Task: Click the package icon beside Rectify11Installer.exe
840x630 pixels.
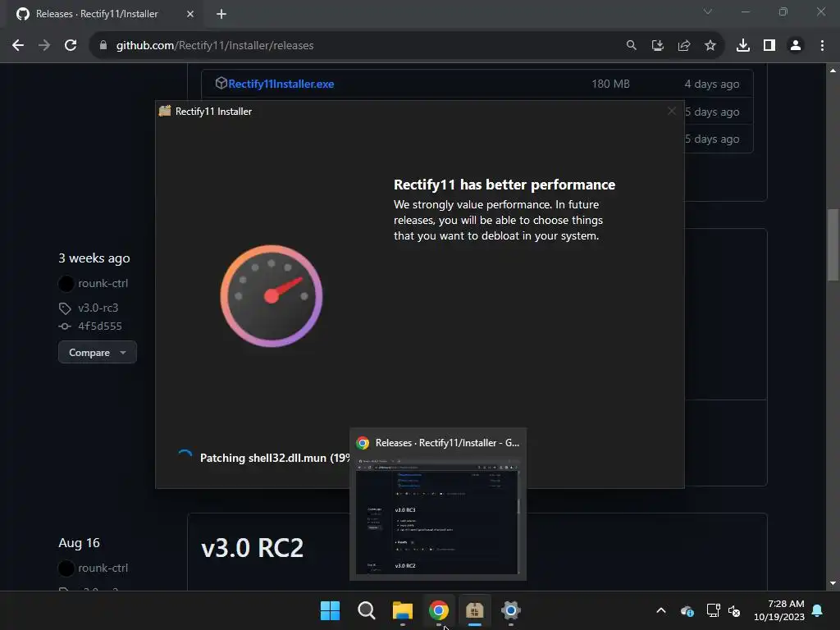Action: [x=221, y=83]
